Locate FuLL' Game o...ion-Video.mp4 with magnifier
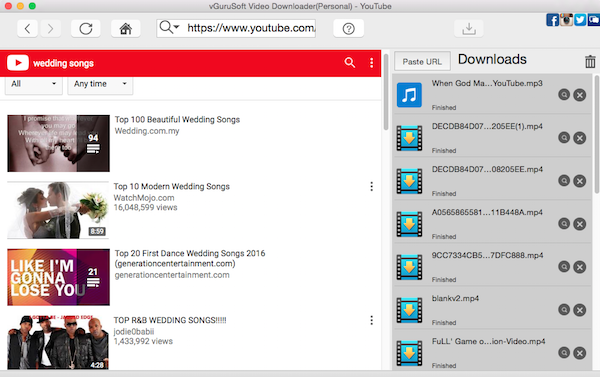Viewport: 600px width, 377px height. (x=564, y=353)
